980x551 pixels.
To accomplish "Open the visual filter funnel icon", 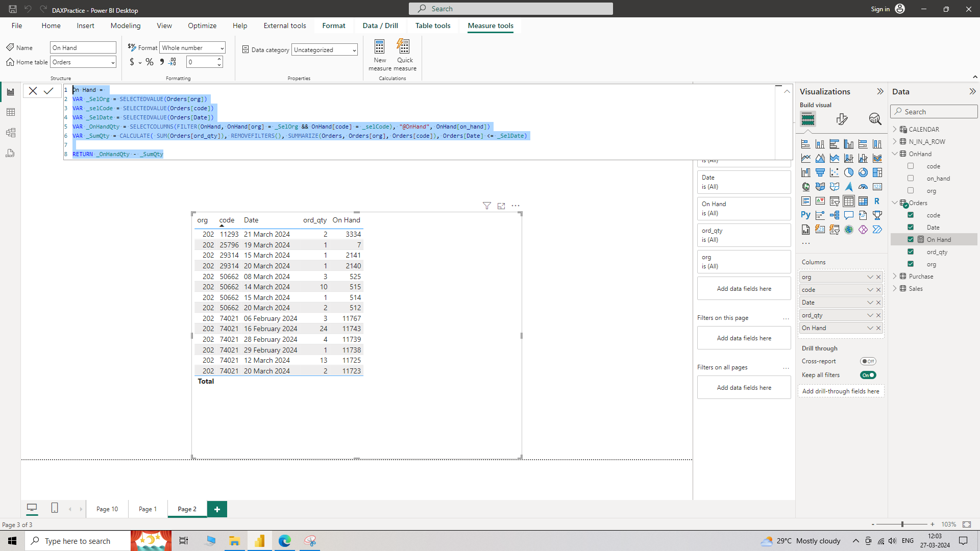I will 487,206.
